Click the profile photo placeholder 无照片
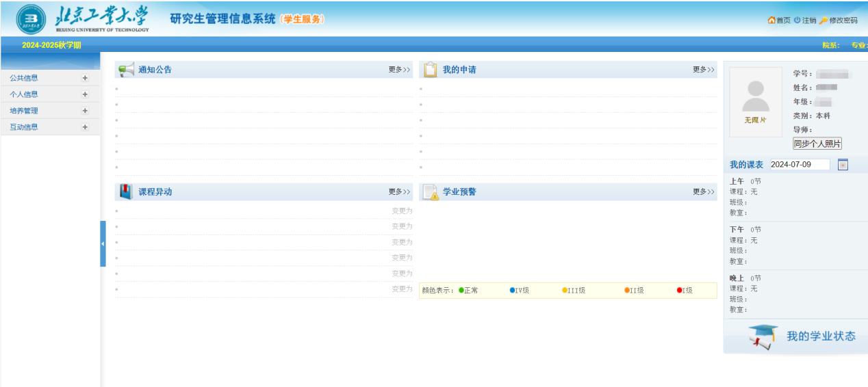Screen dimensions: 868x387 [x=755, y=101]
